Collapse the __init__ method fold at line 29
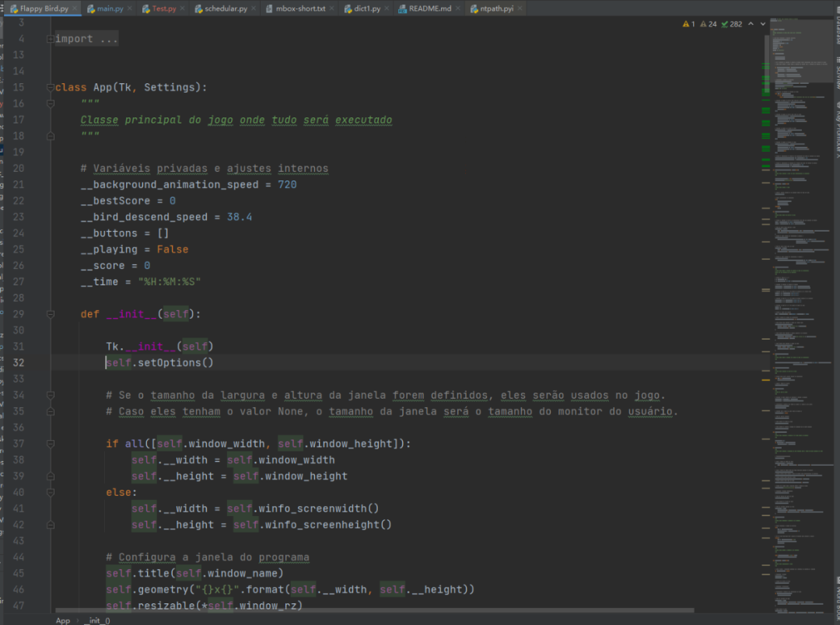 coord(51,314)
